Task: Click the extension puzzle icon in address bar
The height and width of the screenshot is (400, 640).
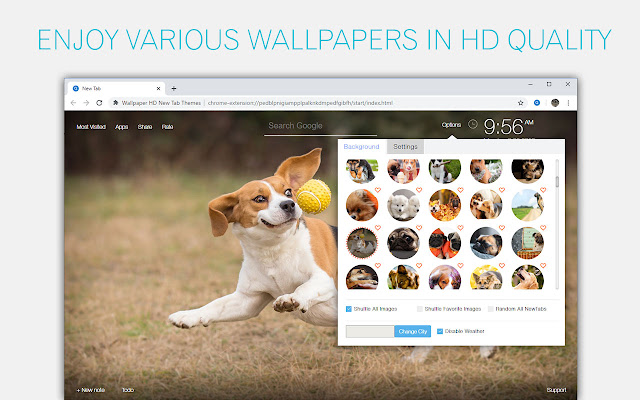Action: pos(116,103)
